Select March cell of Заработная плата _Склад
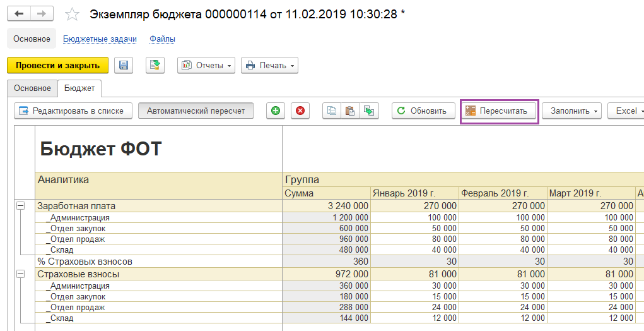 592,250
